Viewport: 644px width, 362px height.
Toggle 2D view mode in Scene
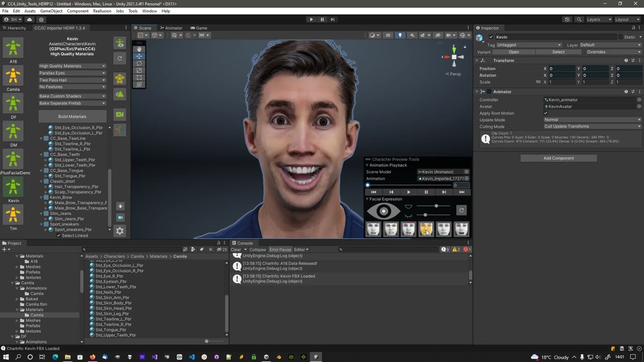[387, 35]
